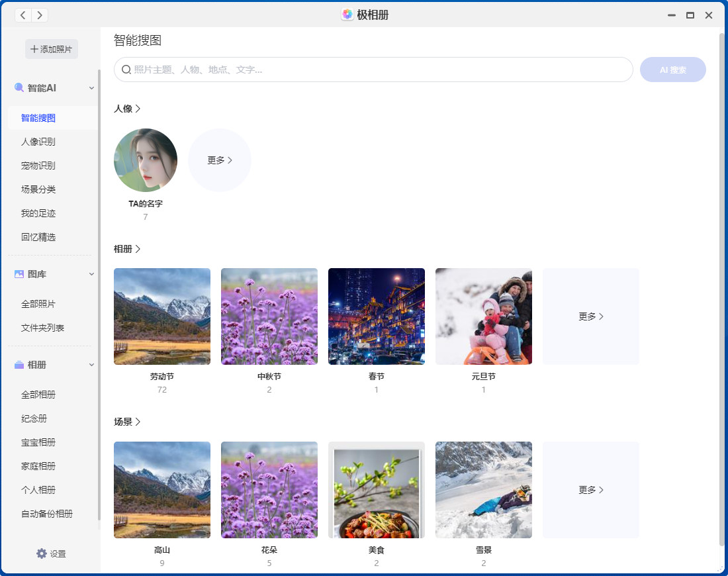The width and height of the screenshot is (728, 576).
Task: Collapse the 相册 sidebar section chevron
Action: pyautogui.click(x=92, y=365)
